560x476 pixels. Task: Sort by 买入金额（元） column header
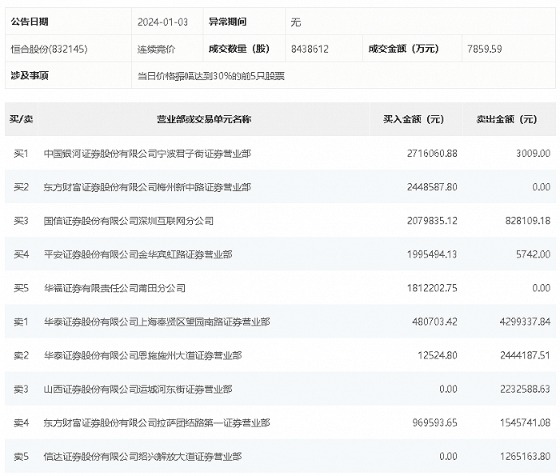click(414, 119)
